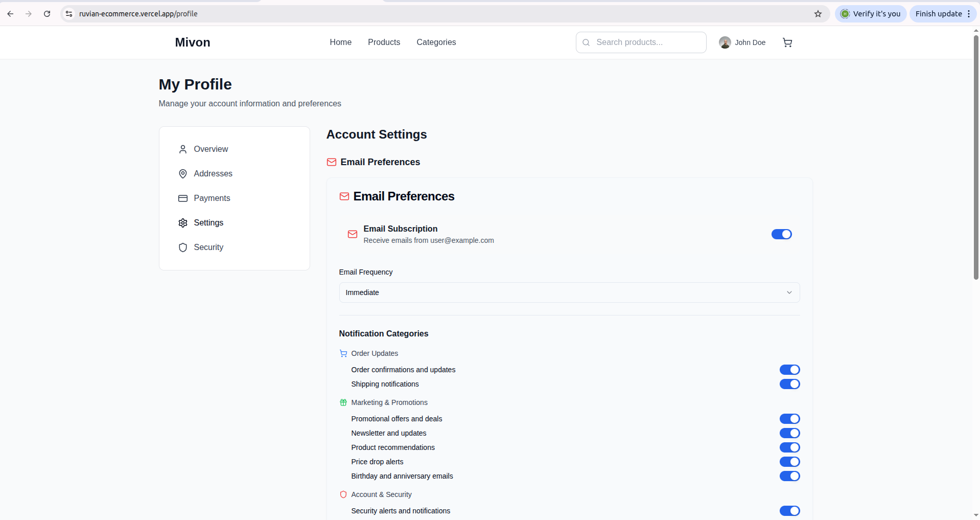Open the John Doe account menu

742,42
